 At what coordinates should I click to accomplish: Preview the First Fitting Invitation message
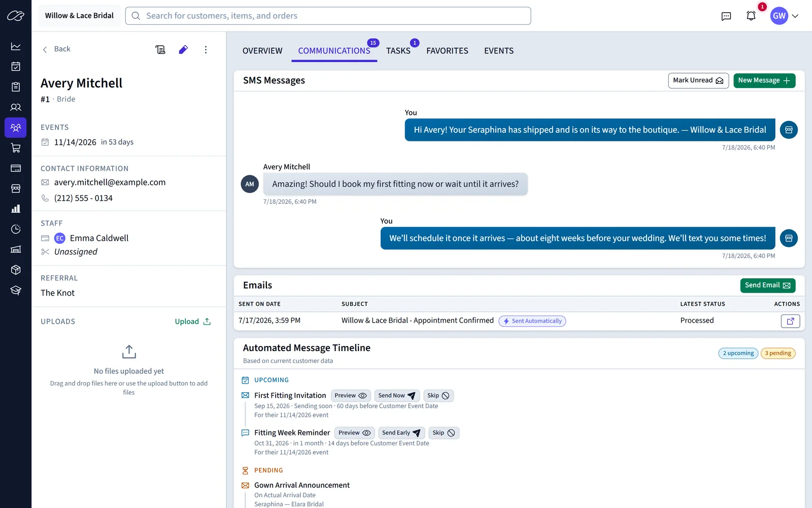351,396
